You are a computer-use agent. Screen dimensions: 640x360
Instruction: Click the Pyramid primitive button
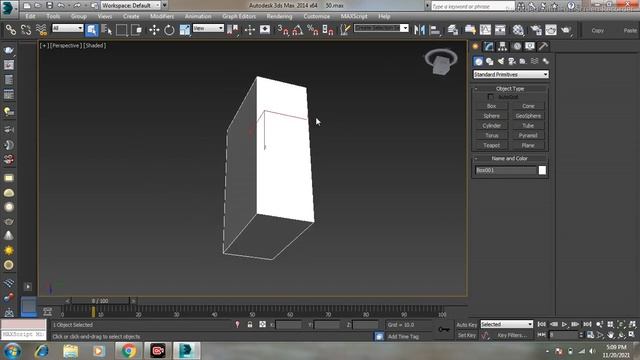[x=528, y=136]
